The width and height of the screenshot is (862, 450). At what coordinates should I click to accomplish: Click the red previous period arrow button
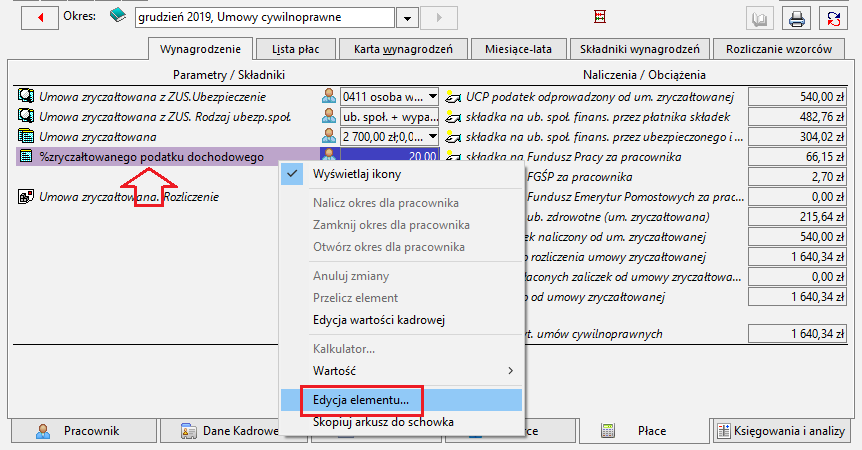(x=40, y=18)
